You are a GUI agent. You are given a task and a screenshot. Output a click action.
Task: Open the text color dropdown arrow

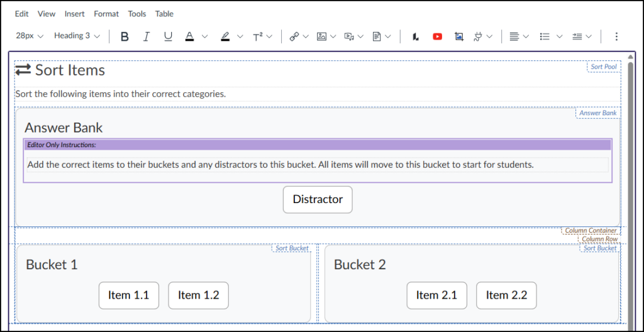pos(204,36)
